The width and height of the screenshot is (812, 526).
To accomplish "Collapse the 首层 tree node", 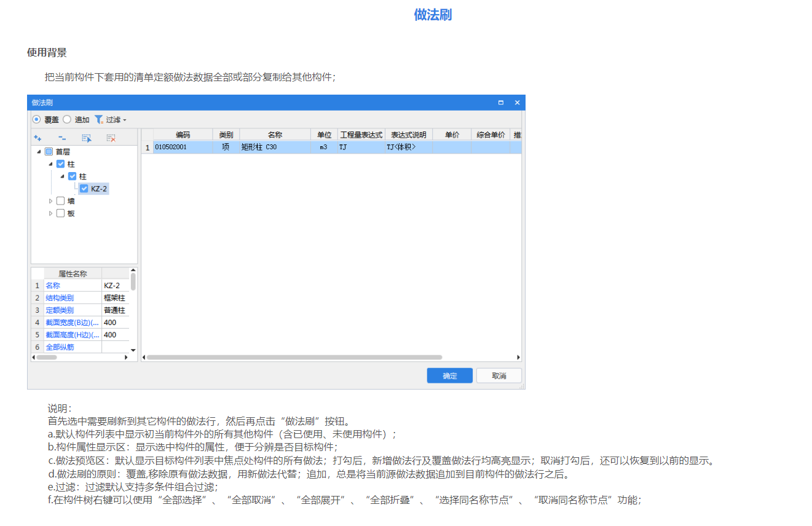I will 38,151.
